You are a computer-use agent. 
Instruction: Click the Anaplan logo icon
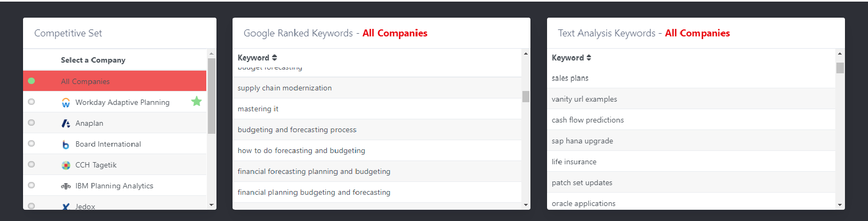pos(66,123)
